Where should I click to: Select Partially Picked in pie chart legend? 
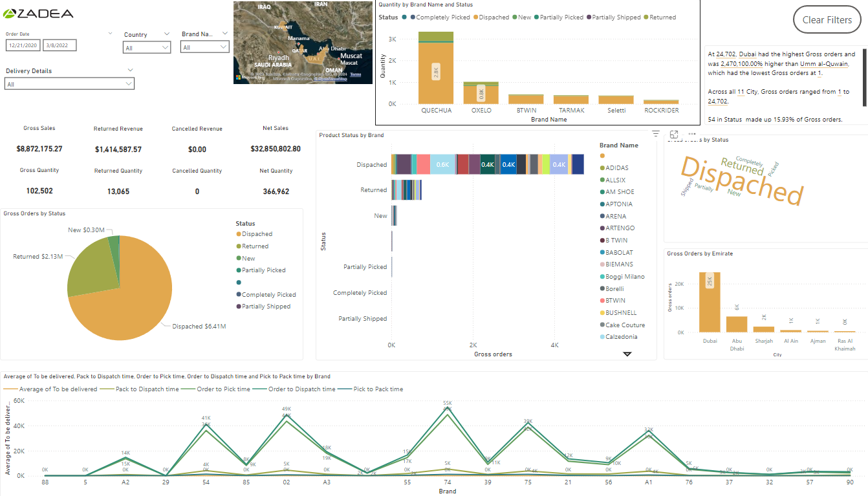tap(261, 270)
